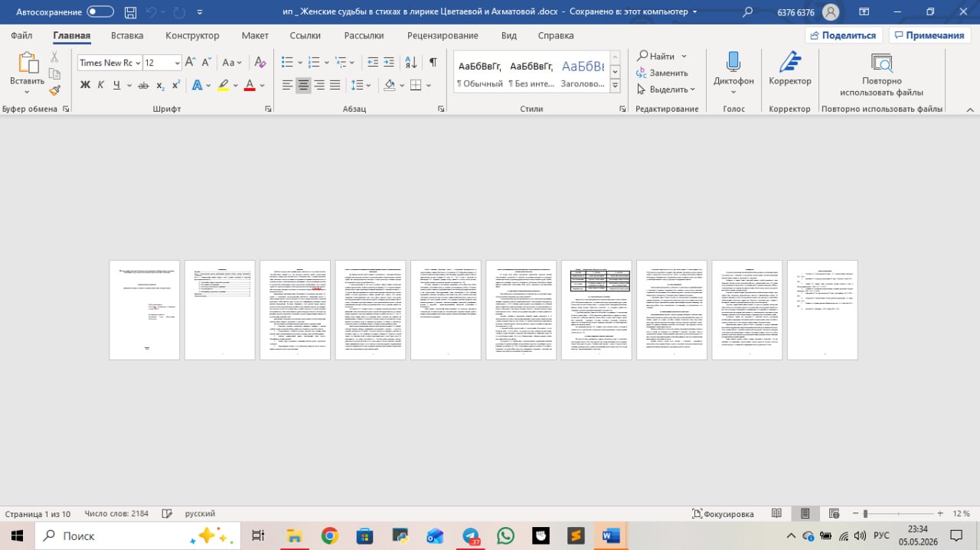The height and width of the screenshot is (550, 980).
Task: Click the numbered list icon
Action: (x=313, y=63)
